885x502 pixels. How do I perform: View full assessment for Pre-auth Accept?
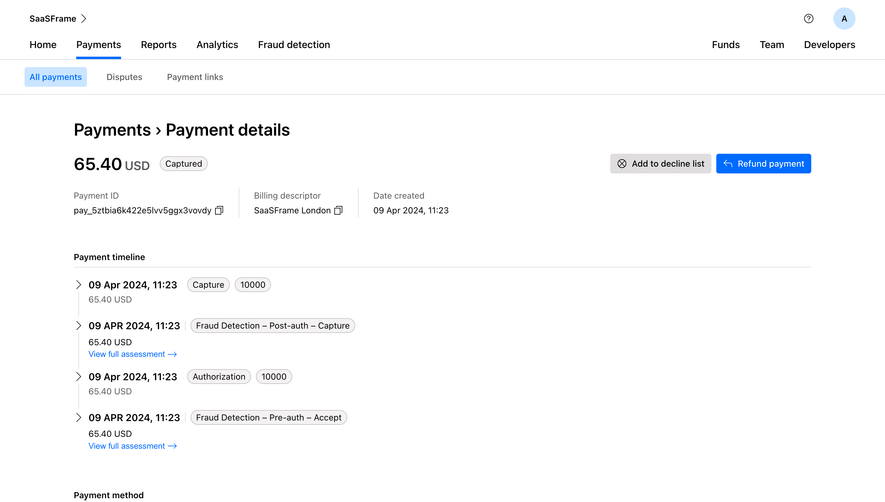point(133,446)
